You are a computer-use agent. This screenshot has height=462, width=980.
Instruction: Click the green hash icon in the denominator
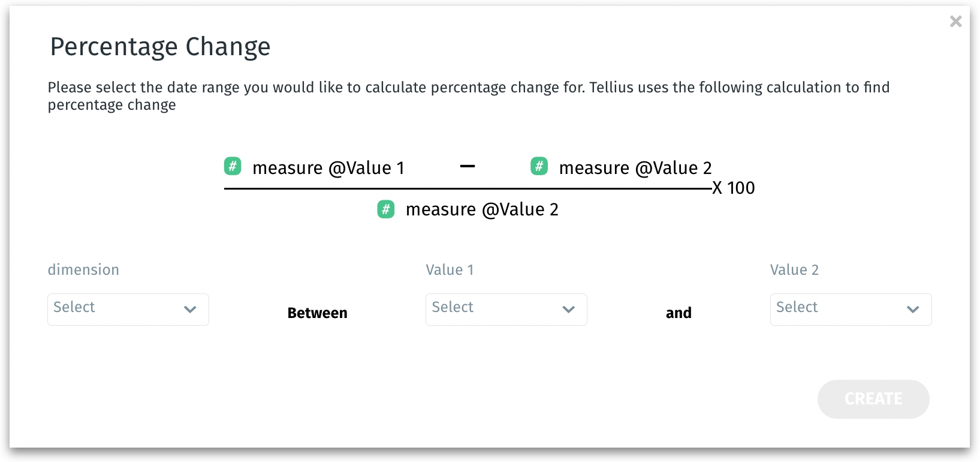click(x=386, y=209)
